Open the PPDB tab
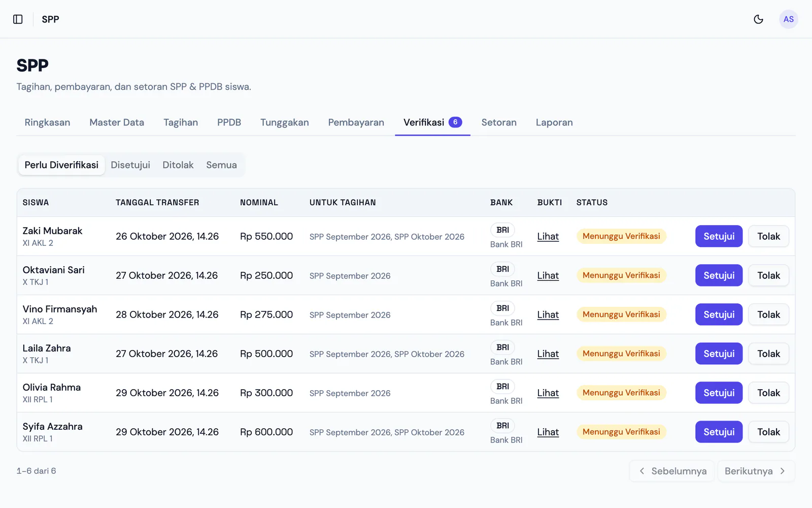 [229, 122]
